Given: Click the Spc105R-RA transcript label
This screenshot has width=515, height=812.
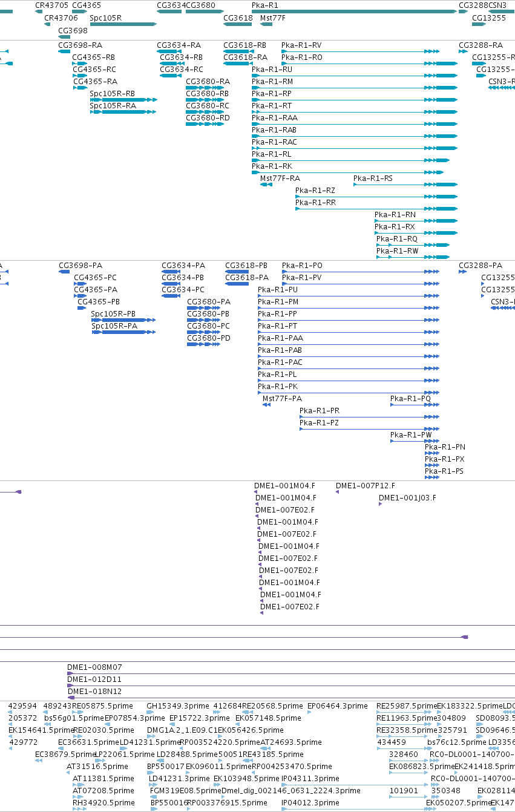Looking at the screenshot, I should (113, 105).
